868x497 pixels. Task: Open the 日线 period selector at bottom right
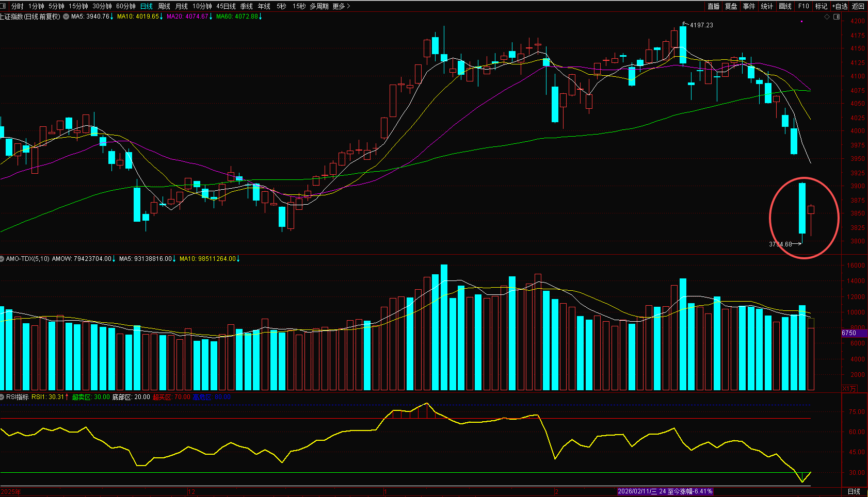[854, 491]
